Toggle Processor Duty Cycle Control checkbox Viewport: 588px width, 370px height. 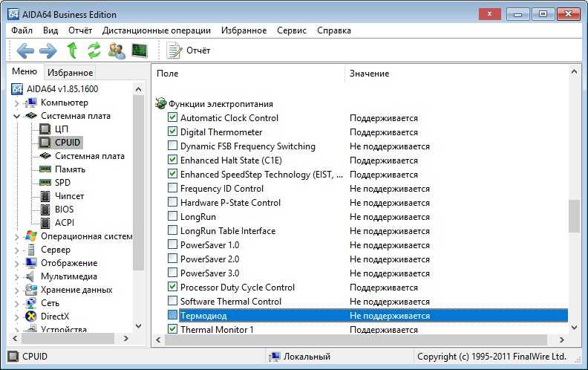[x=172, y=287]
